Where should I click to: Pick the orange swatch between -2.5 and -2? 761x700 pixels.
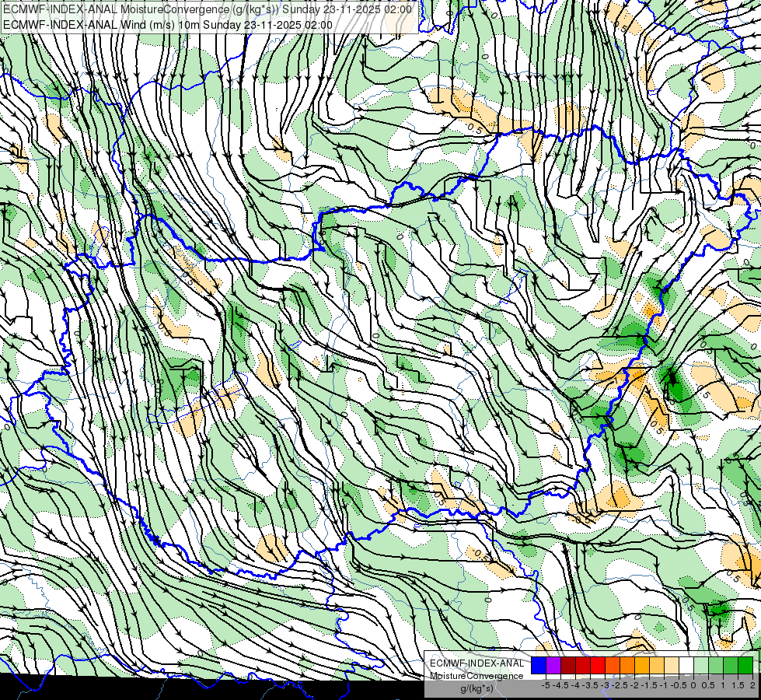(627, 665)
